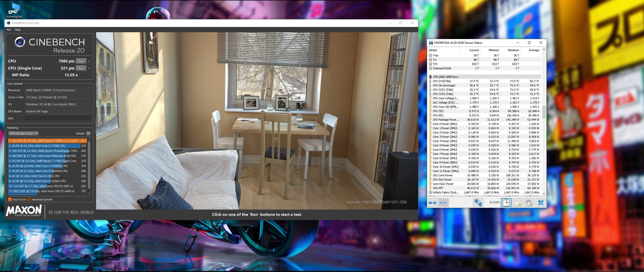This screenshot has height=272, width=644.
Task: Open Cinebench Help menu
Action: (18, 30)
